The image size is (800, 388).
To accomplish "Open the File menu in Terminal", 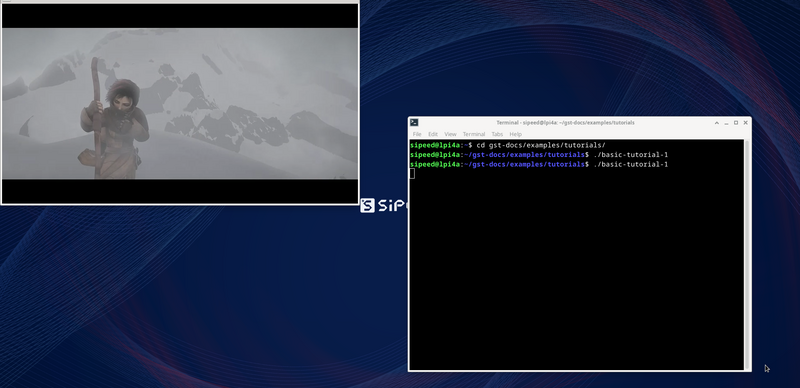I will tap(417, 134).
